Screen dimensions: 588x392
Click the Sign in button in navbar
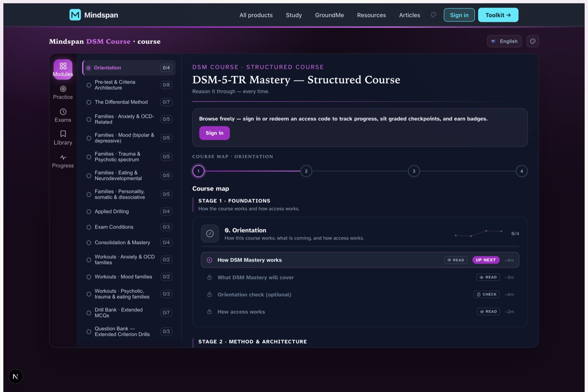click(459, 15)
